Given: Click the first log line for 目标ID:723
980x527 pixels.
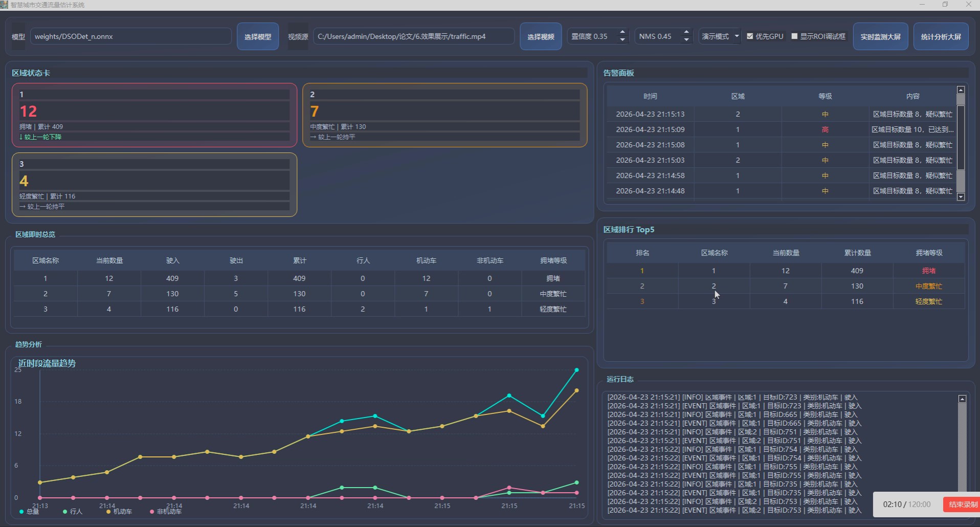Looking at the screenshot, I should [x=732, y=397].
